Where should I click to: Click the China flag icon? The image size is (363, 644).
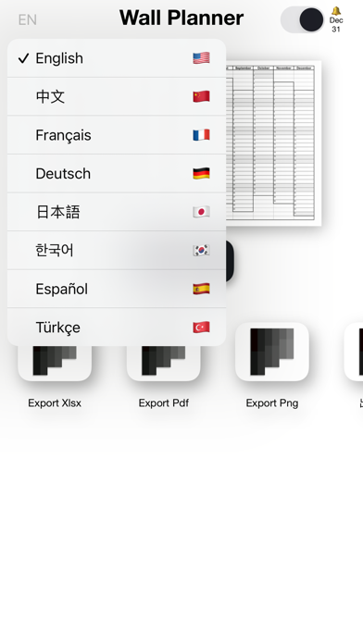coord(202,96)
